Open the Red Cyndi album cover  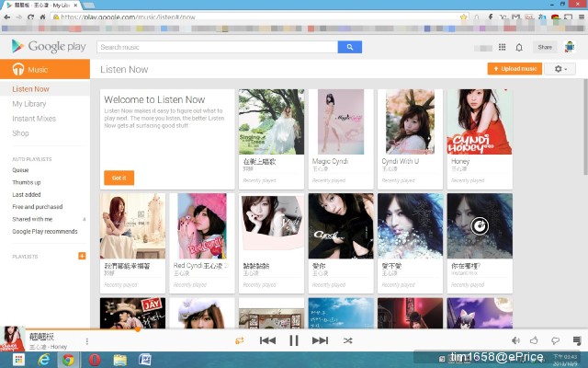click(x=202, y=226)
